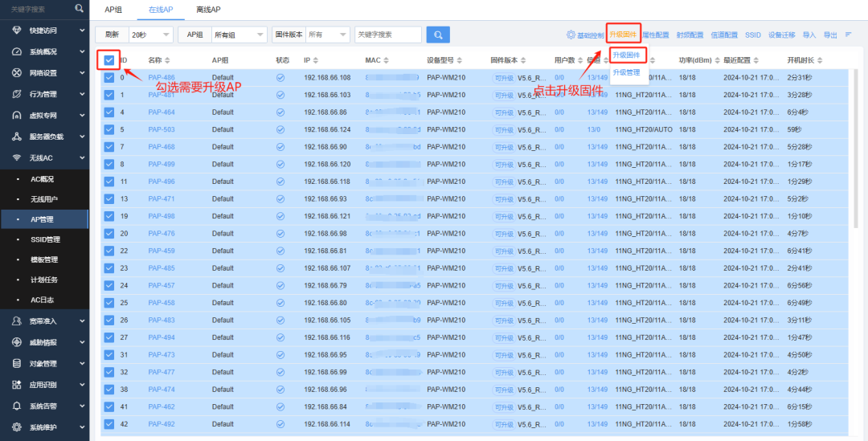The height and width of the screenshot is (441, 868).
Task: Uncheck the checkbox for PAP-464
Action: tap(109, 112)
